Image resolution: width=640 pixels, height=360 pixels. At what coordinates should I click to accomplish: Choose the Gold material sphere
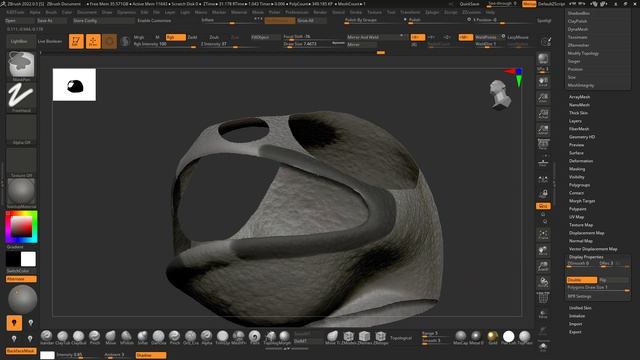click(493, 337)
